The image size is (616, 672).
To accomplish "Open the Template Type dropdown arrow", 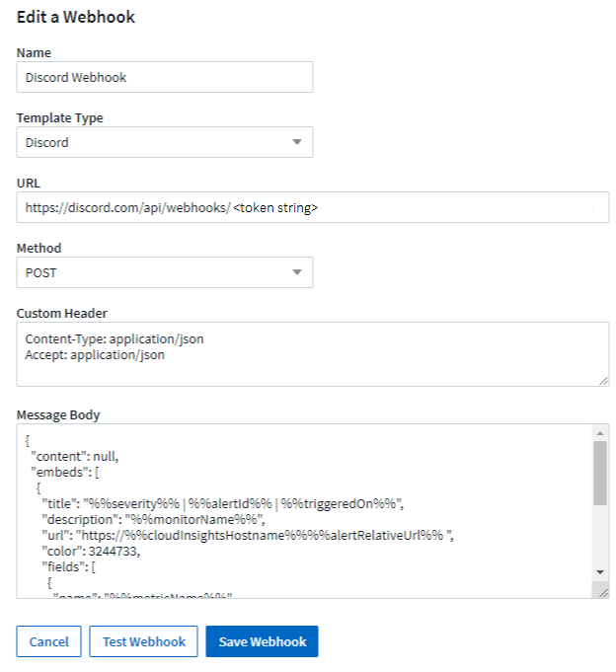I will [x=297, y=142].
